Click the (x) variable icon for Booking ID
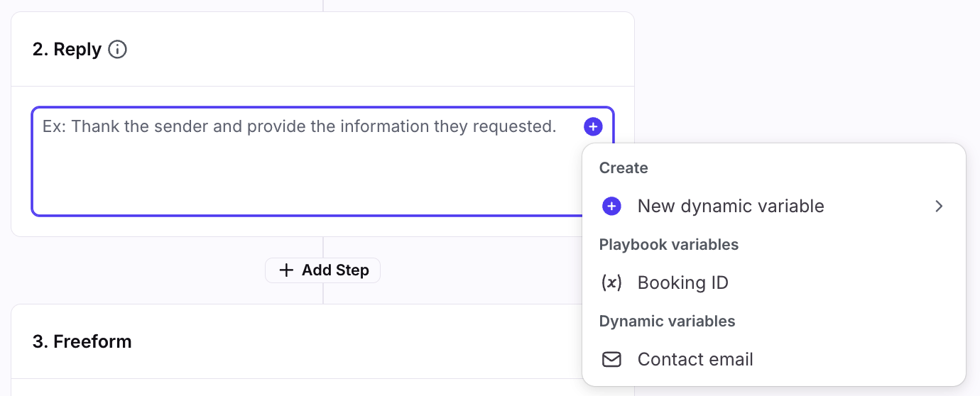Screen dimensions: 980x396 click(x=611, y=282)
